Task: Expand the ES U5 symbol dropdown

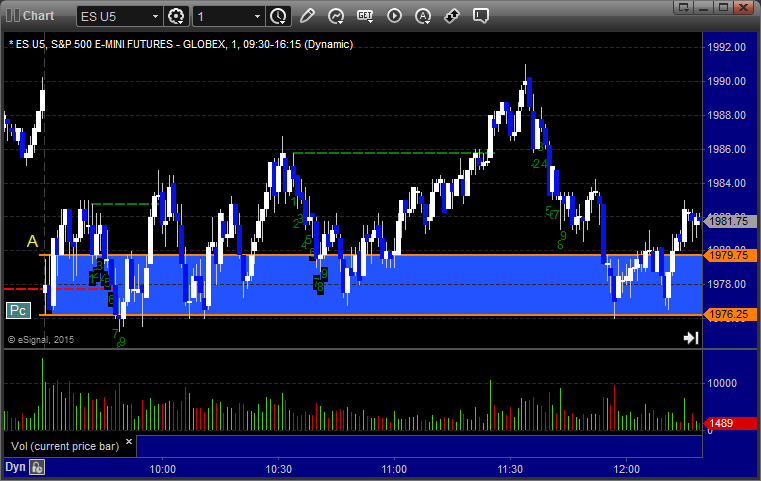Action: click(155, 17)
